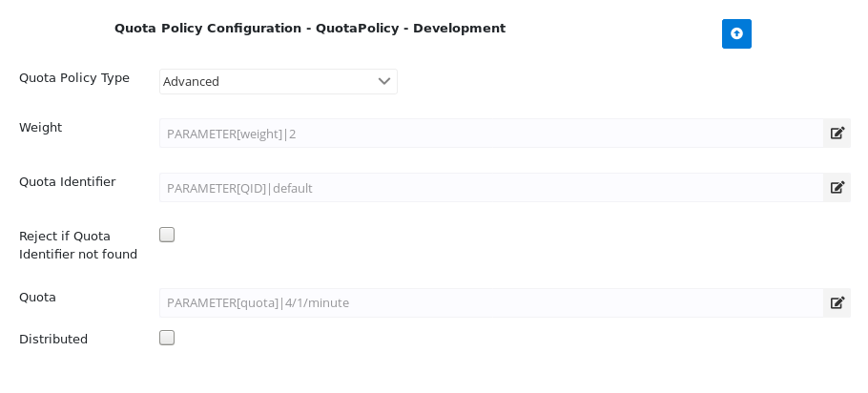This screenshot has height=393, width=868.
Task: Click the 'Distributed' label text
Action: (x=53, y=340)
